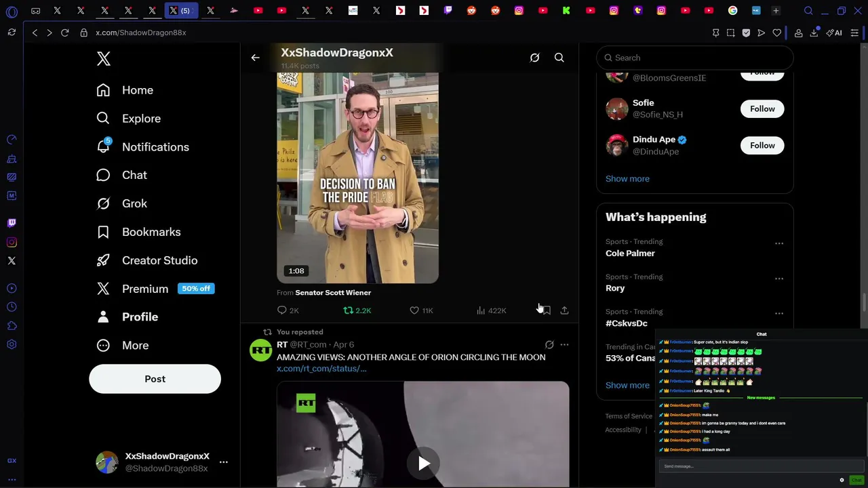Open replies on the Scott Wiener video post

tap(288, 310)
